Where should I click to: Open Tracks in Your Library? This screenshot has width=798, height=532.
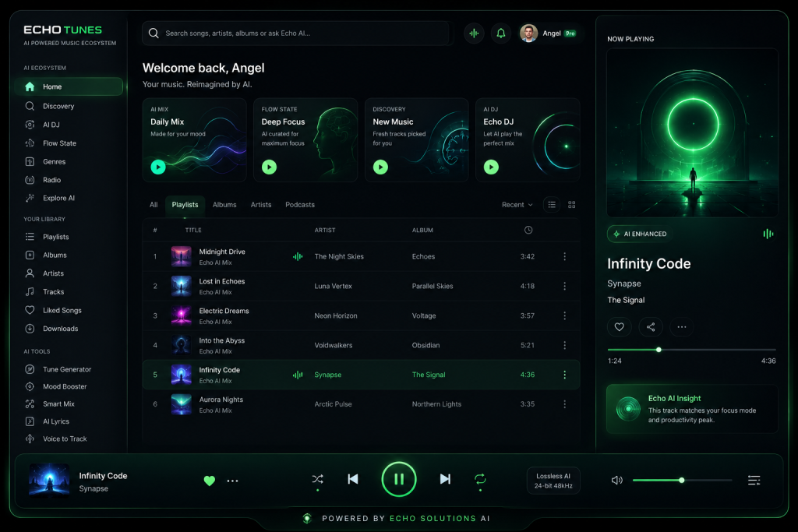tap(44, 292)
